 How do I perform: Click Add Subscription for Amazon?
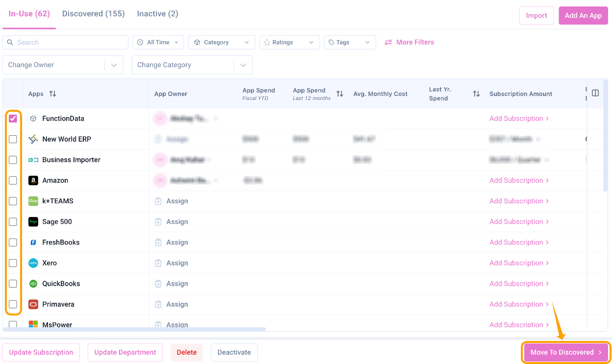coord(519,180)
